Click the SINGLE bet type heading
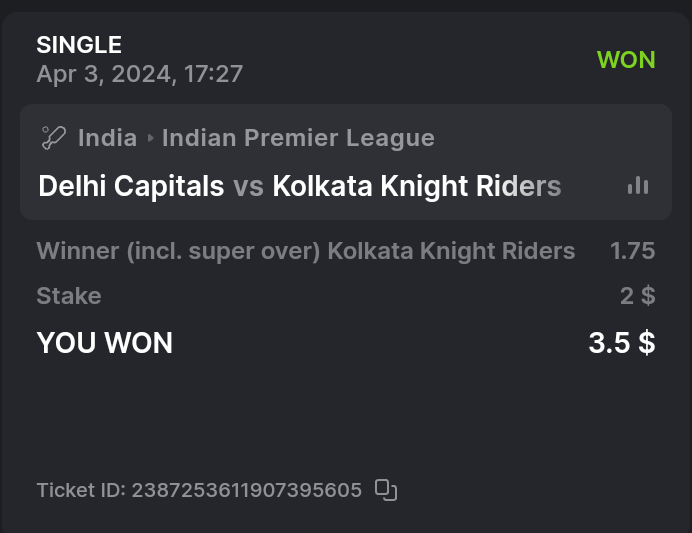Image resolution: width=692 pixels, height=533 pixels. 79,45
